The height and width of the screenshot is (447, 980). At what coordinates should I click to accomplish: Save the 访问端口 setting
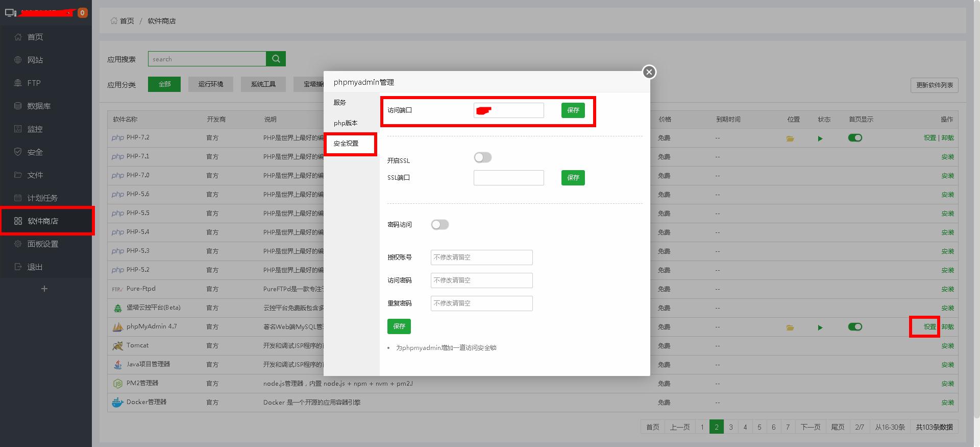573,110
